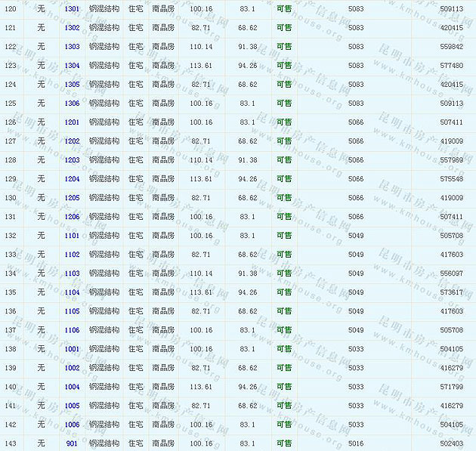This screenshot has height=451, width=476.
Task: Click 可售 status in row 139
Action: (284, 368)
